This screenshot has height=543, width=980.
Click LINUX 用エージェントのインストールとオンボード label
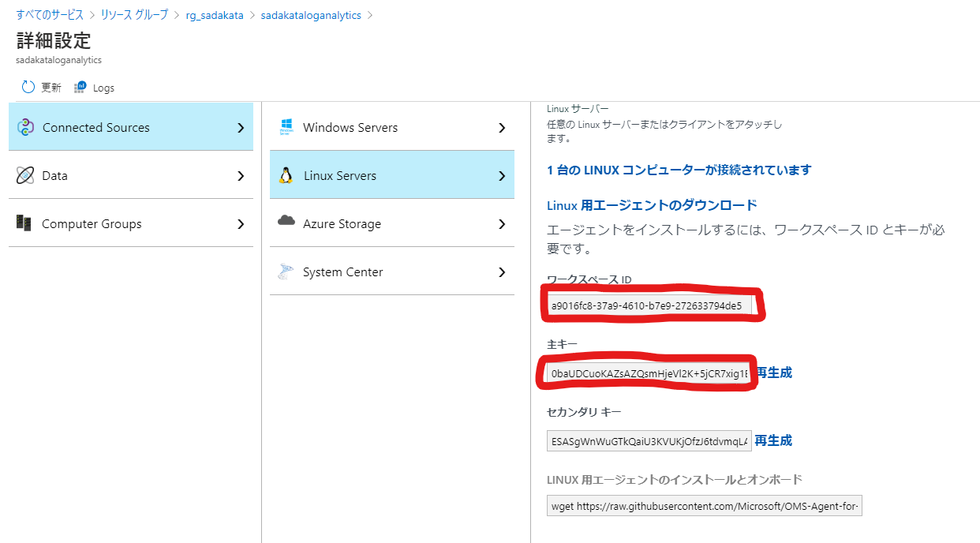675,479
